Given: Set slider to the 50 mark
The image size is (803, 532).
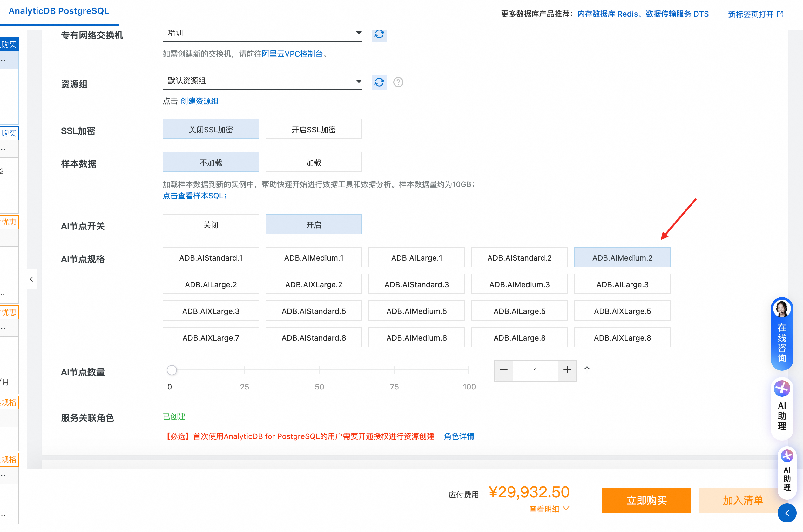Looking at the screenshot, I should (319, 370).
